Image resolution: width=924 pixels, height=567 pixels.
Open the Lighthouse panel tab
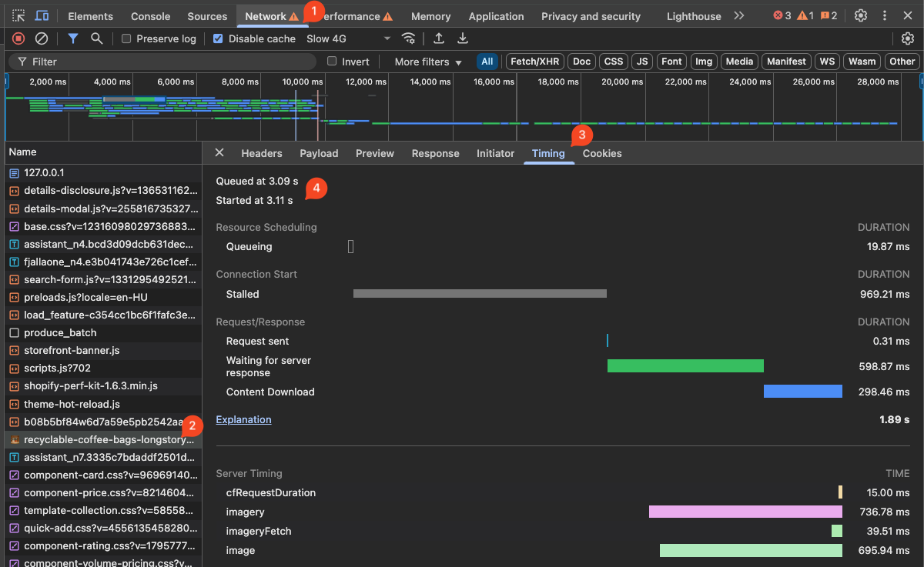point(694,16)
